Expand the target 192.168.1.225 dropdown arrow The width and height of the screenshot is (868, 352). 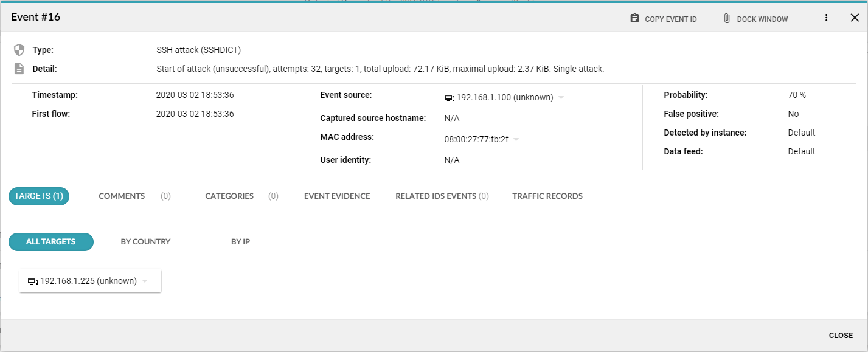click(x=145, y=281)
